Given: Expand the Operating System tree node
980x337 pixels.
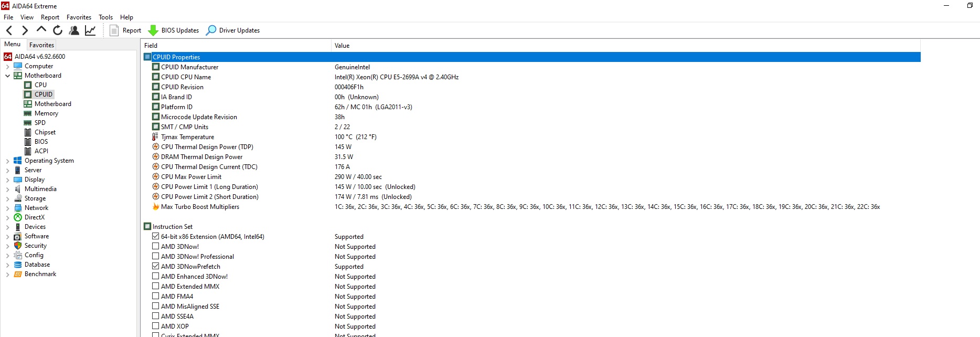Looking at the screenshot, I should (7, 161).
